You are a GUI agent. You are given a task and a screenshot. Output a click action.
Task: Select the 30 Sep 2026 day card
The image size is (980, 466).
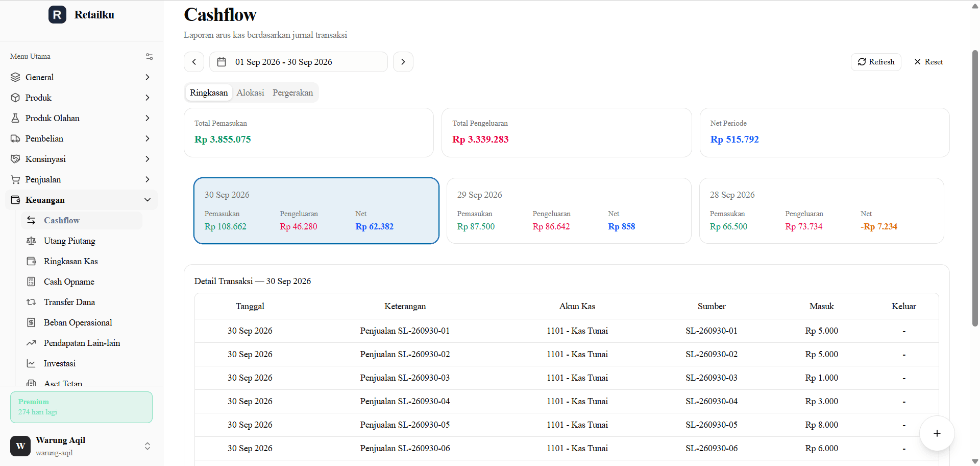[x=316, y=211]
